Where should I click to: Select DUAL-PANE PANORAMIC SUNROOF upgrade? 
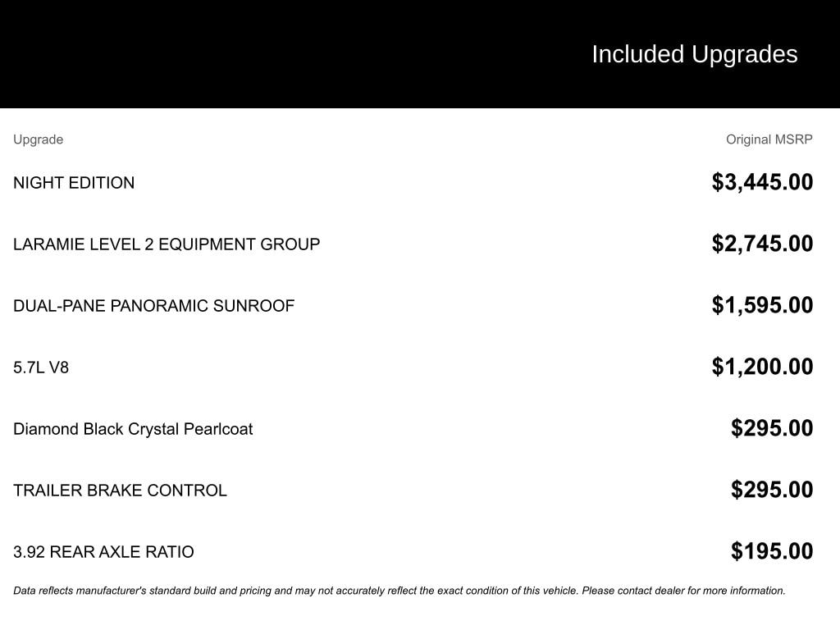click(x=153, y=306)
